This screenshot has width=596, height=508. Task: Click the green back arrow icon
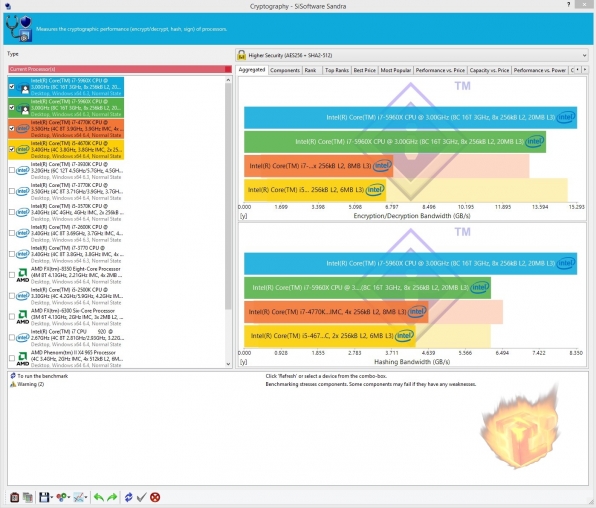tap(99, 497)
